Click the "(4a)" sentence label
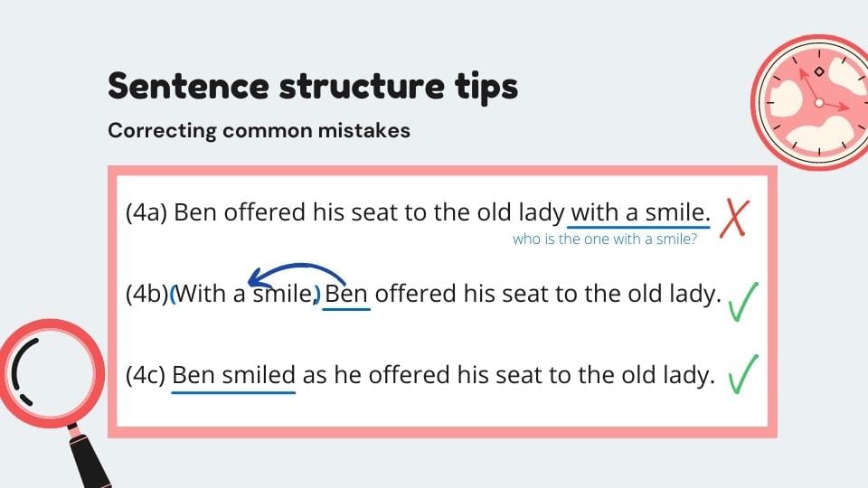Image resolution: width=868 pixels, height=488 pixels. click(x=146, y=213)
